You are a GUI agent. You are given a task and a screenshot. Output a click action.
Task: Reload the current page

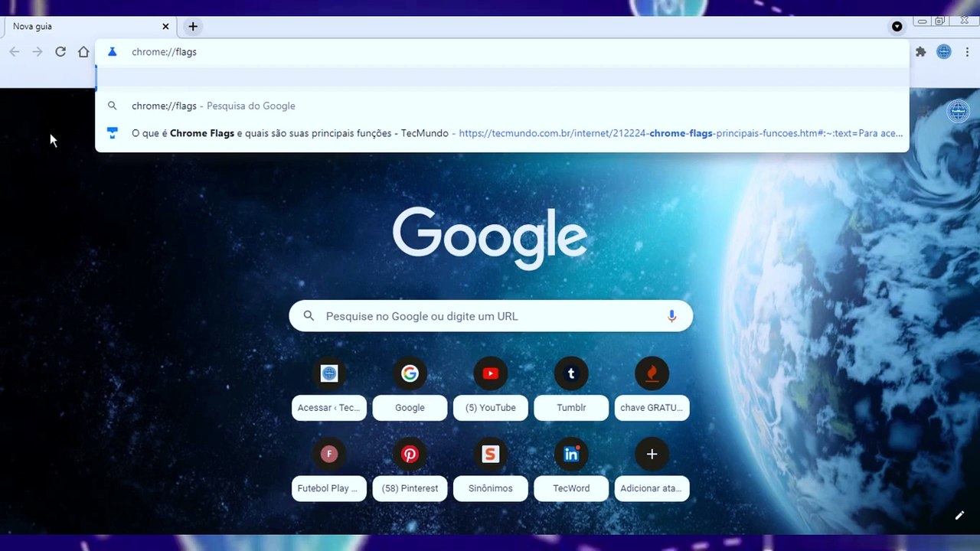(60, 51)
